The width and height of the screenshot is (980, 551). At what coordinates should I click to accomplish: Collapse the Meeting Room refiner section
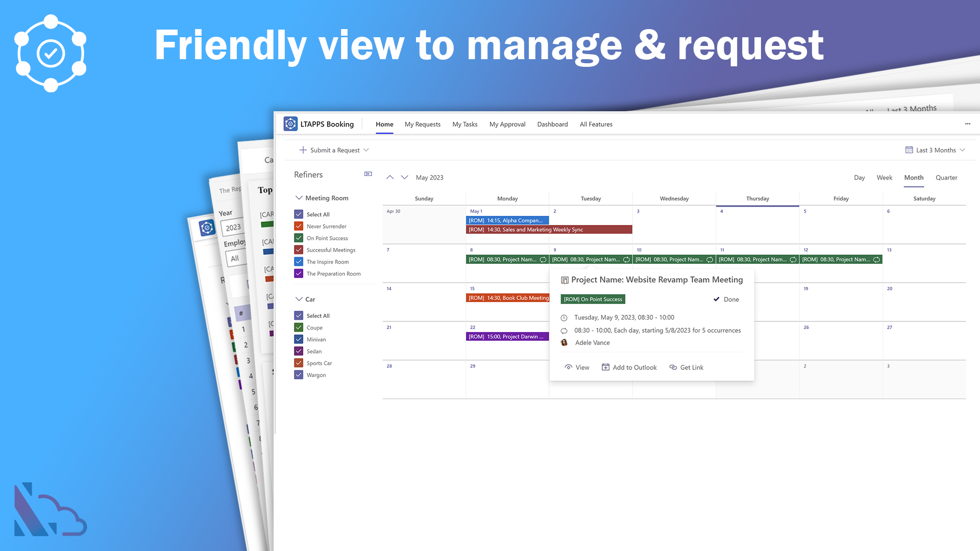(299, 198)
